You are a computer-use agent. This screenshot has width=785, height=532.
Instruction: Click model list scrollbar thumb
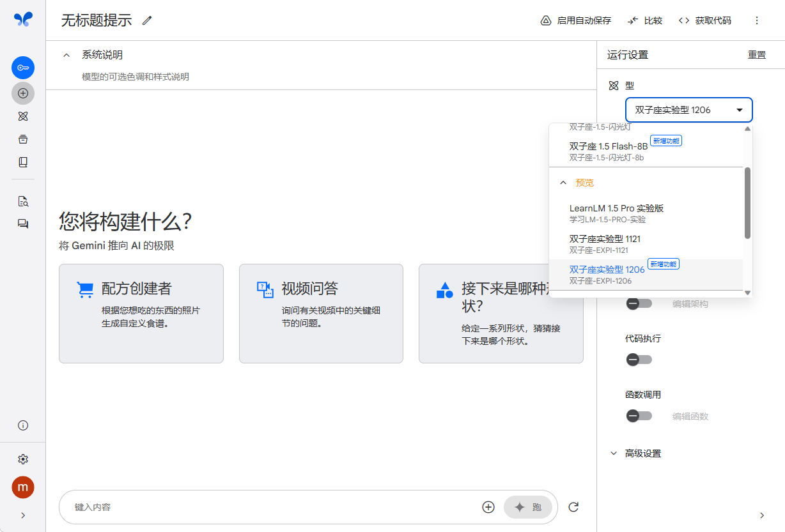(x=747, y=203)
